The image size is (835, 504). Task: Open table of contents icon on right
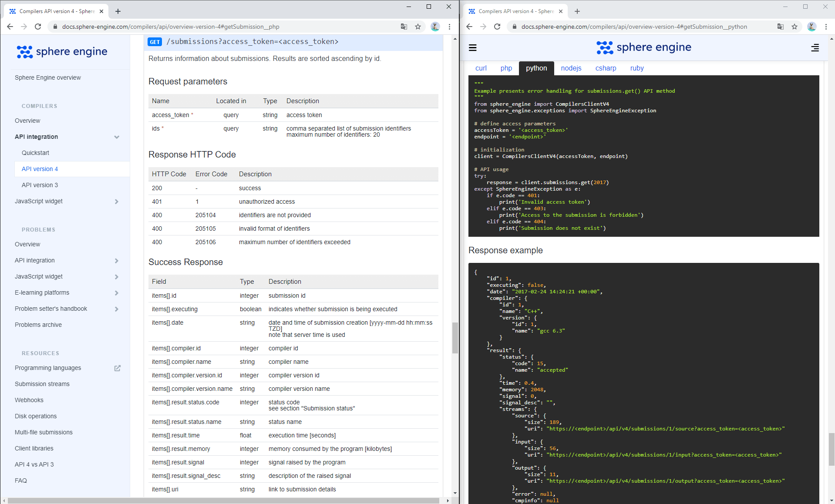(815, 48)
